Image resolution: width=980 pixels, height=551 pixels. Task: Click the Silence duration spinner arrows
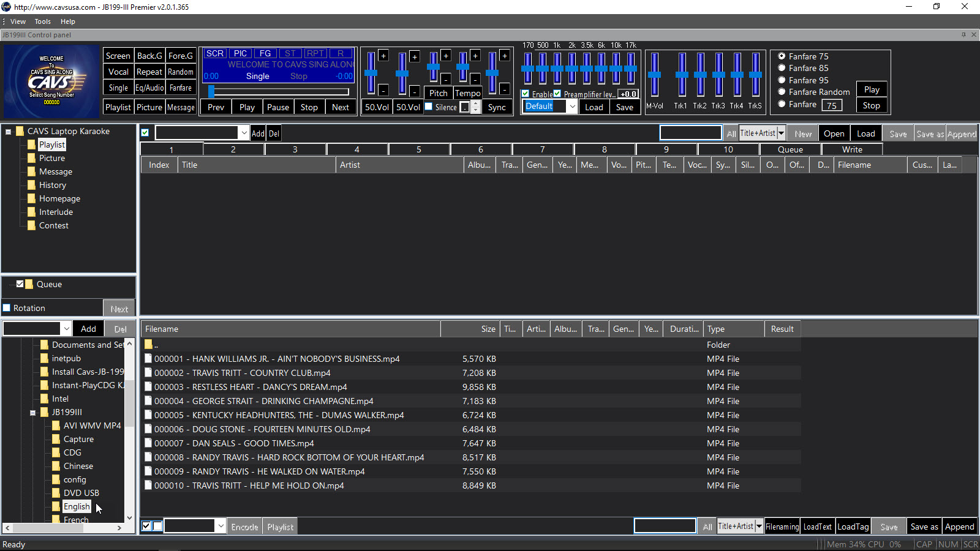pyautogui.click(x=475, y=107)
